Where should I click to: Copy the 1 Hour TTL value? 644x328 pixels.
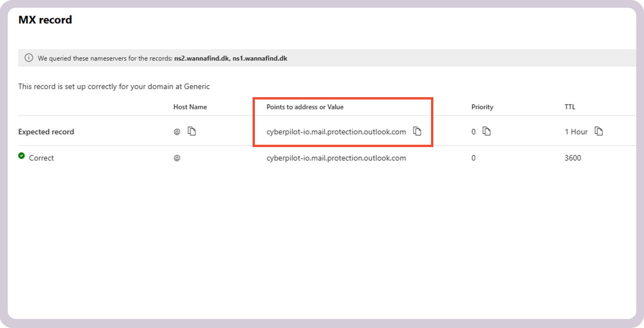599,131
